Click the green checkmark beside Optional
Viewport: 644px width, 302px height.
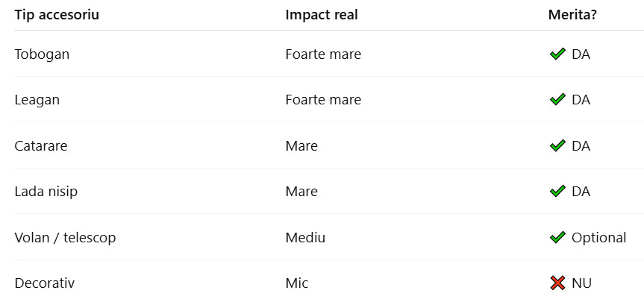pyautogui.click(x=557, y=238)
